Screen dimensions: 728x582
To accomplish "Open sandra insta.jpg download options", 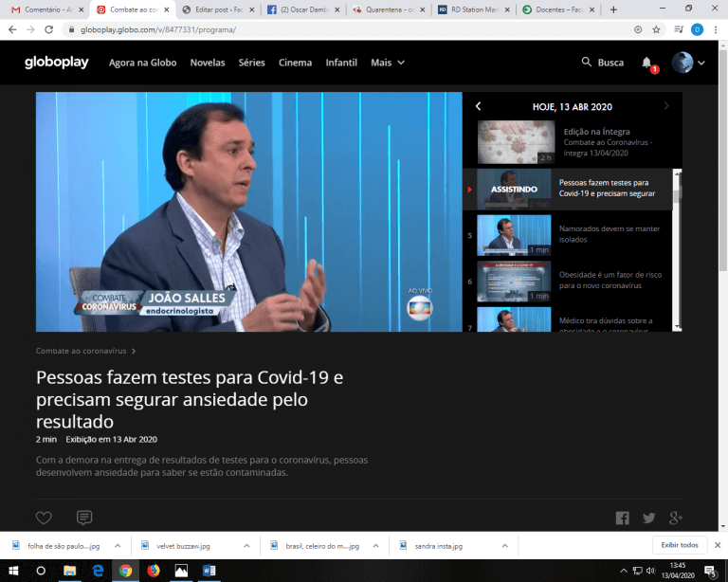I will (x=504, y=546).
